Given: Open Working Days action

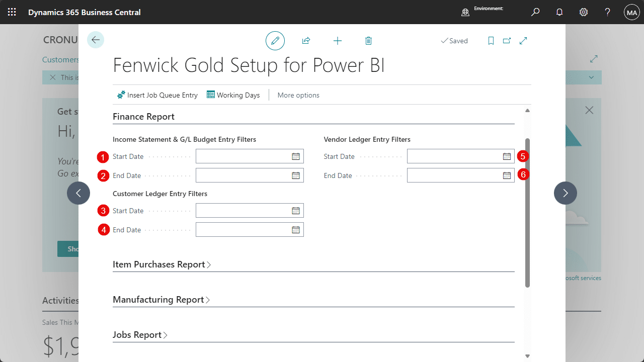Looking at the screenshot, I should pos(233,95).
